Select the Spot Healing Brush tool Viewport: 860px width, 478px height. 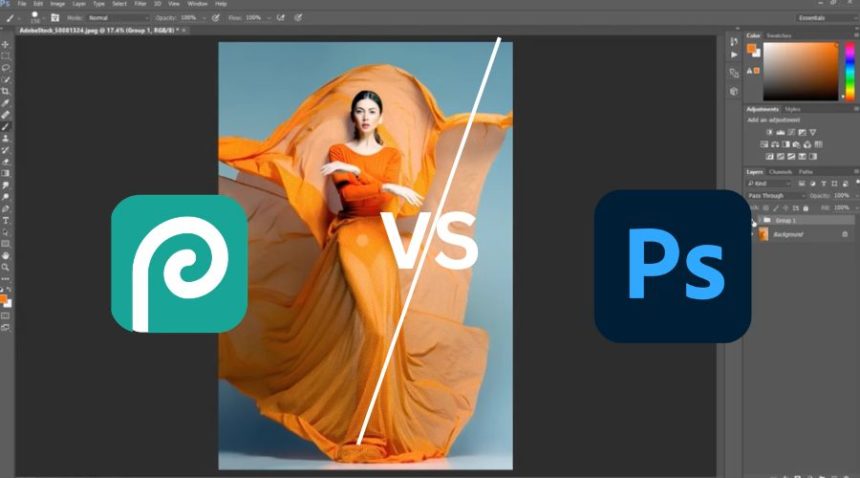click(x=5, y=115)
